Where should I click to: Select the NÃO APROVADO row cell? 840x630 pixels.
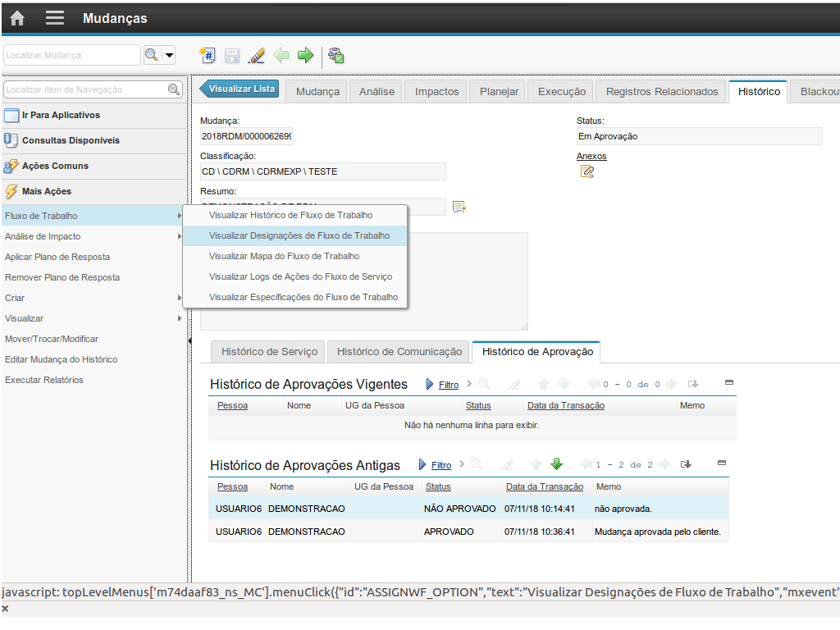pos(459,509)
